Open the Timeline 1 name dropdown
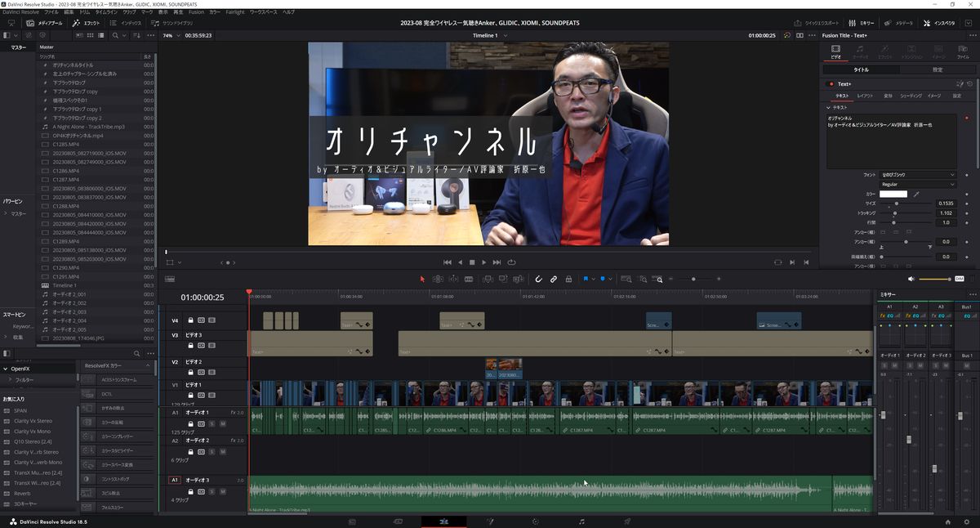 tap(490, 36)
